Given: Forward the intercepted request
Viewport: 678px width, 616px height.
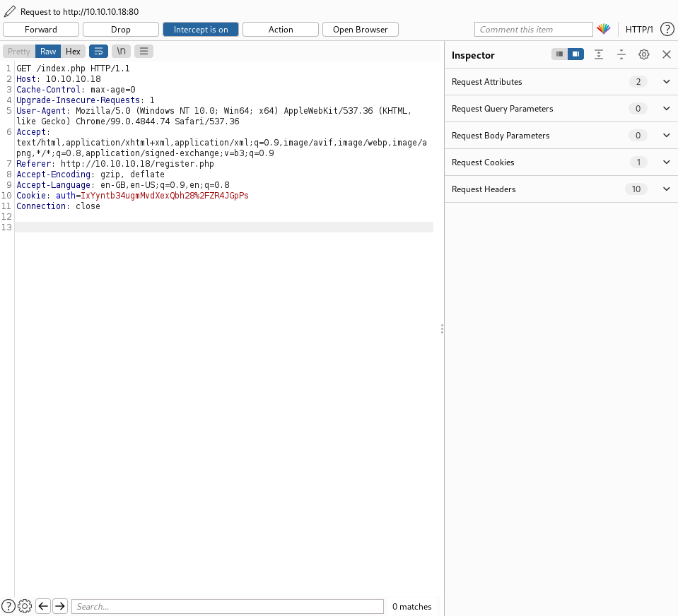Looking at the screenshot, I should pyautogui.click(x=41, y=30).
